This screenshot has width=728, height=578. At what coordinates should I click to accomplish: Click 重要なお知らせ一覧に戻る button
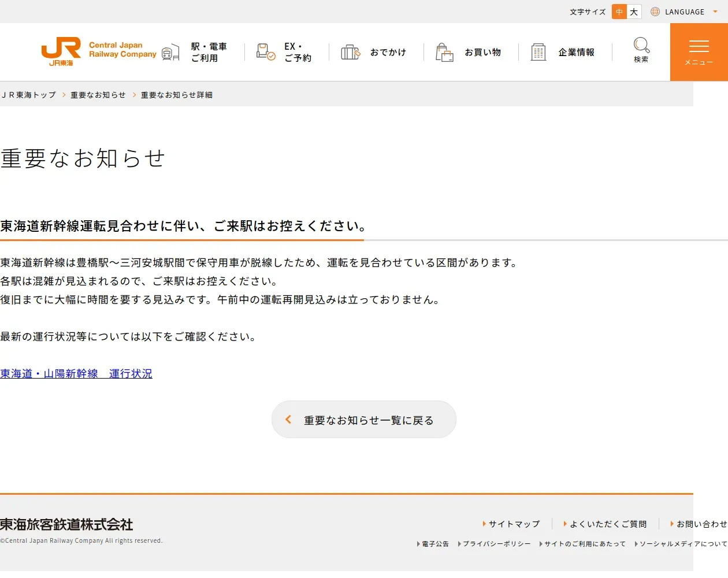tap(364, 420)
